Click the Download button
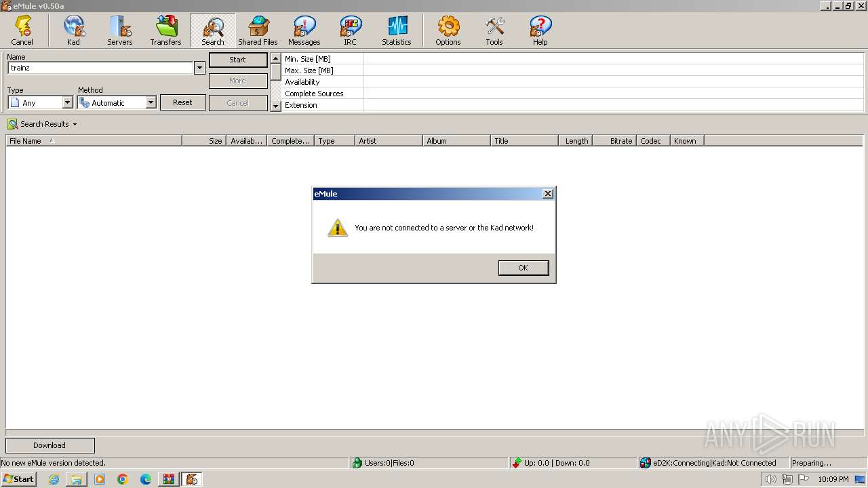868x488 pixels. (50, 445)
